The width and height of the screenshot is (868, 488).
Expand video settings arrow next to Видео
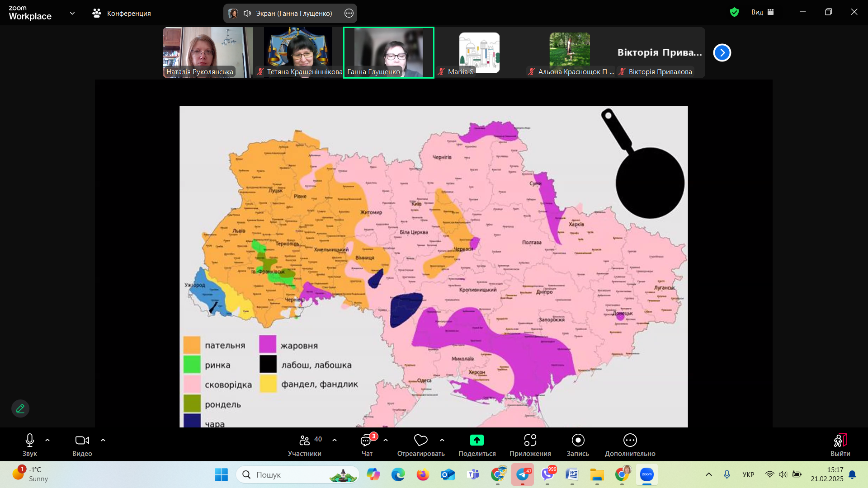coord(103,440)
